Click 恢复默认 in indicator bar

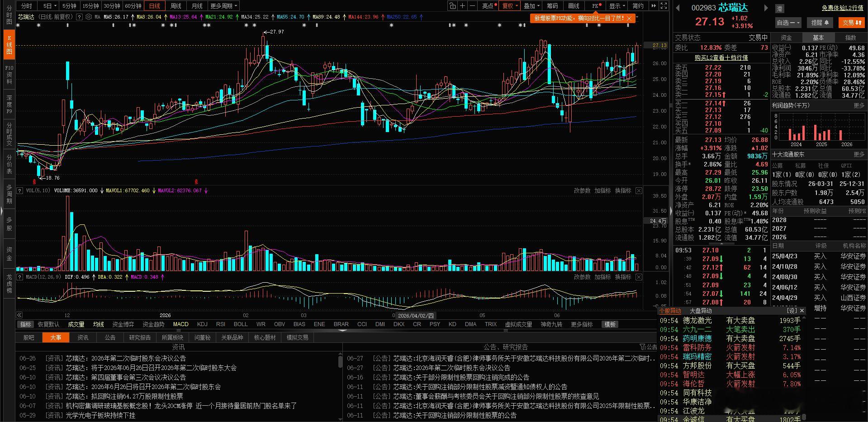(48, 324)
